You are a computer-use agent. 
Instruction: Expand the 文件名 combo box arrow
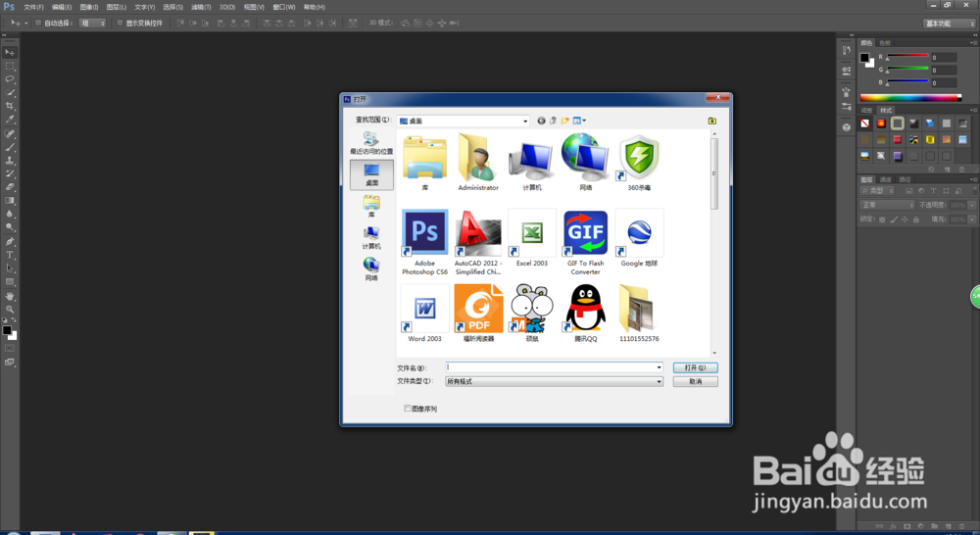(x=659, y=367)
